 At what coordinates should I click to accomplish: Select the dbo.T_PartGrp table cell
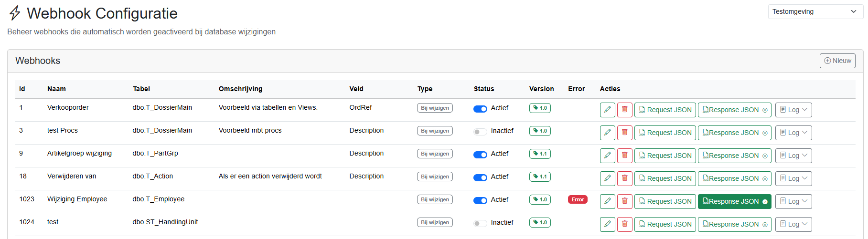pyautogui.click(x=155, y=153)
